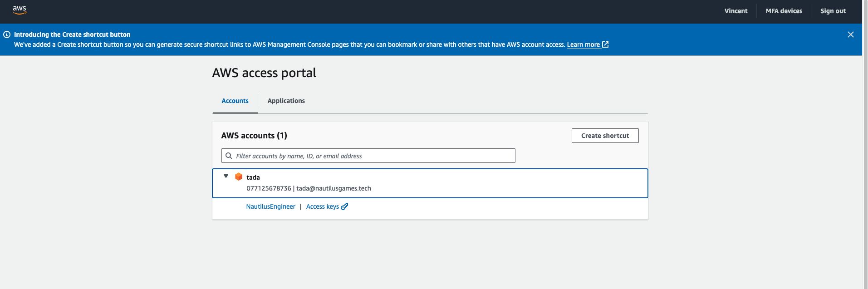Viewport: 868px width, 289px height.
Task: Open the Access keys link
Action: coord(322,206)
